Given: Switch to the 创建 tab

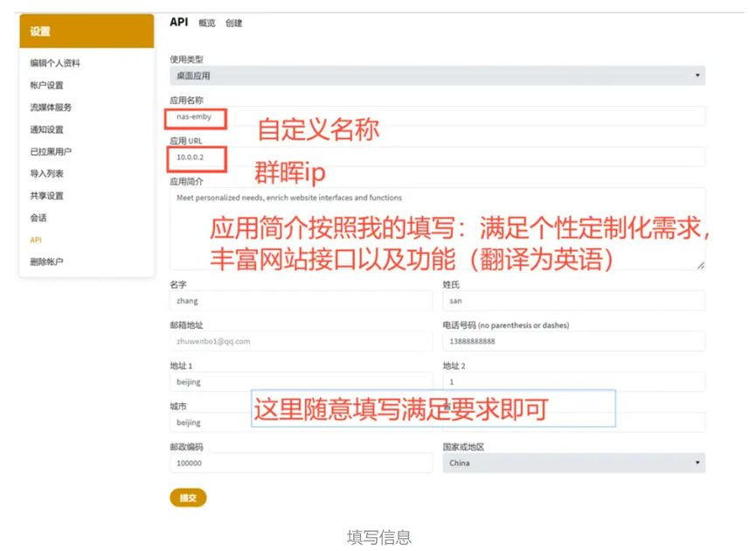Looking at the screenshot, I should (234, 24).
